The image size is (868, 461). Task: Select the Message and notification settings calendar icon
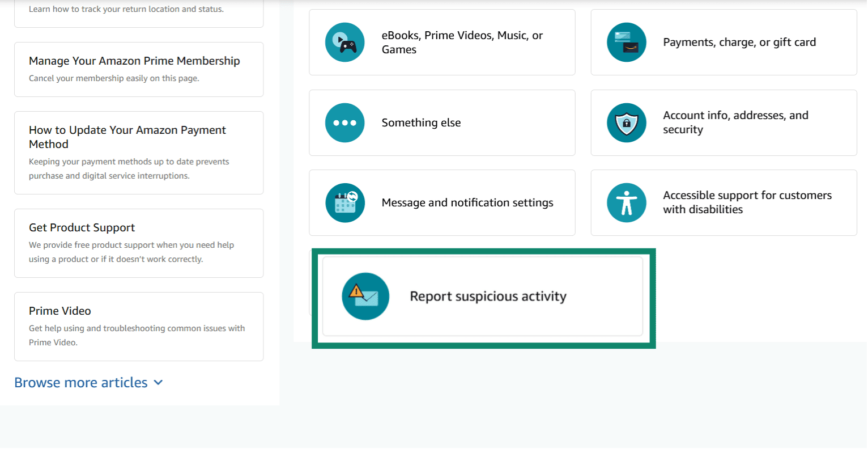point(345,202)
